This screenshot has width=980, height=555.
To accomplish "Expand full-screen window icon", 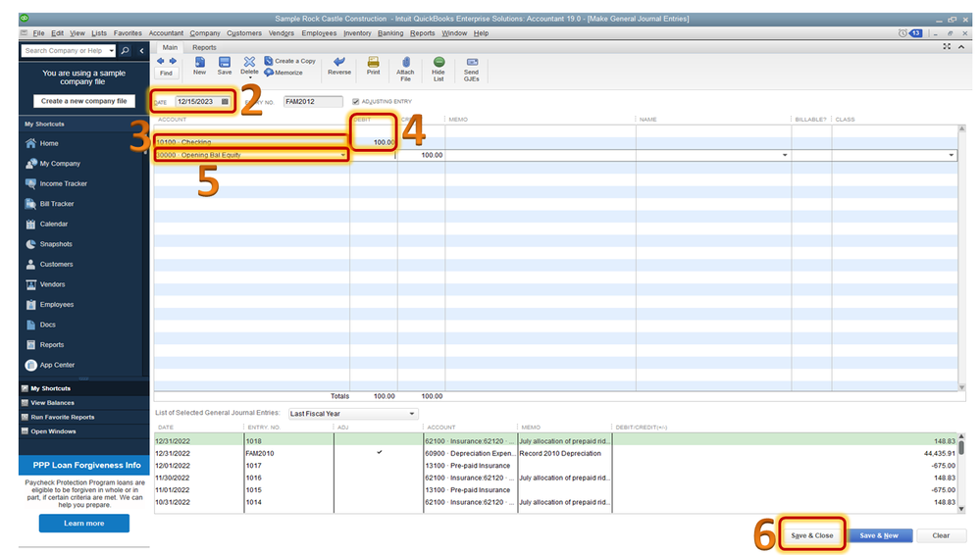I will 947,47.
